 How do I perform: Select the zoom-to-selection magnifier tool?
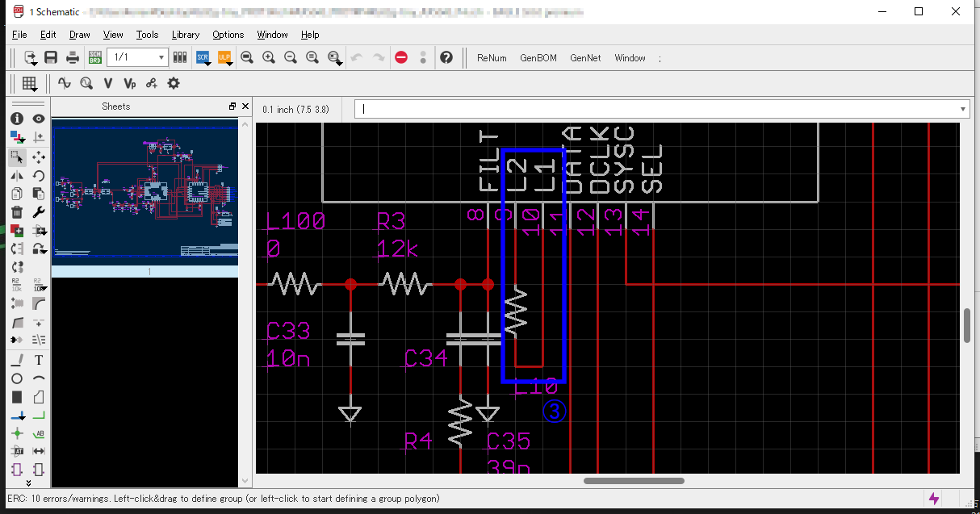pyautogui.click(x=335, y=58)
